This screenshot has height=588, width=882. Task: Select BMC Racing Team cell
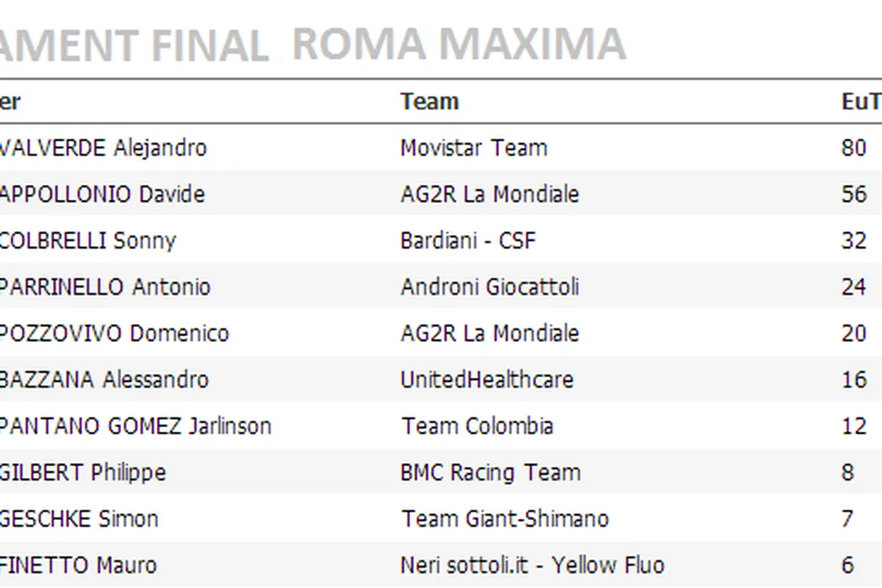(x=490, y=472)
